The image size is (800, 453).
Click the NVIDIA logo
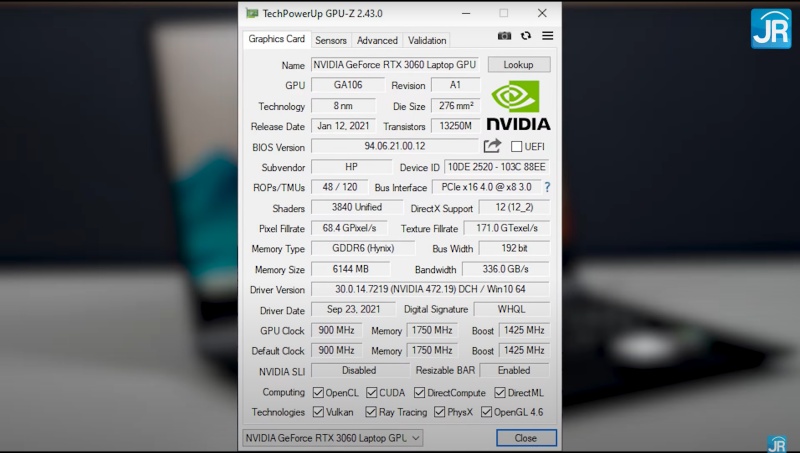tap(518, 106)
